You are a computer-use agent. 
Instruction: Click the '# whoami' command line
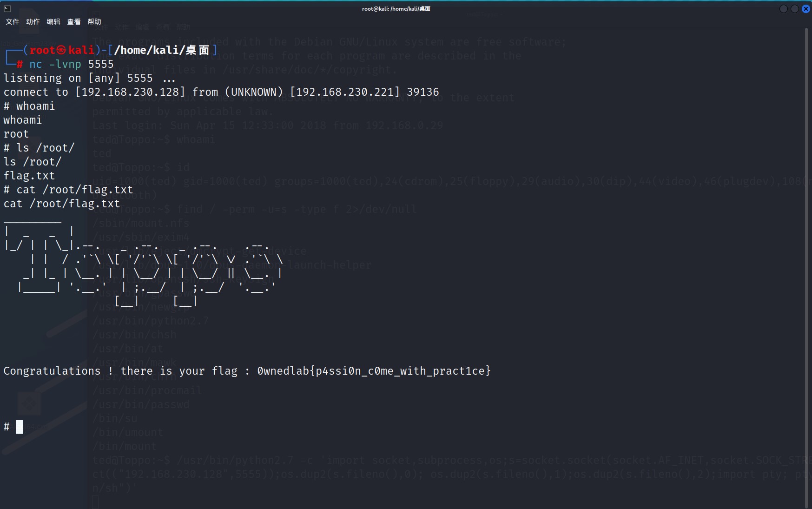click(x=29, y=106)
